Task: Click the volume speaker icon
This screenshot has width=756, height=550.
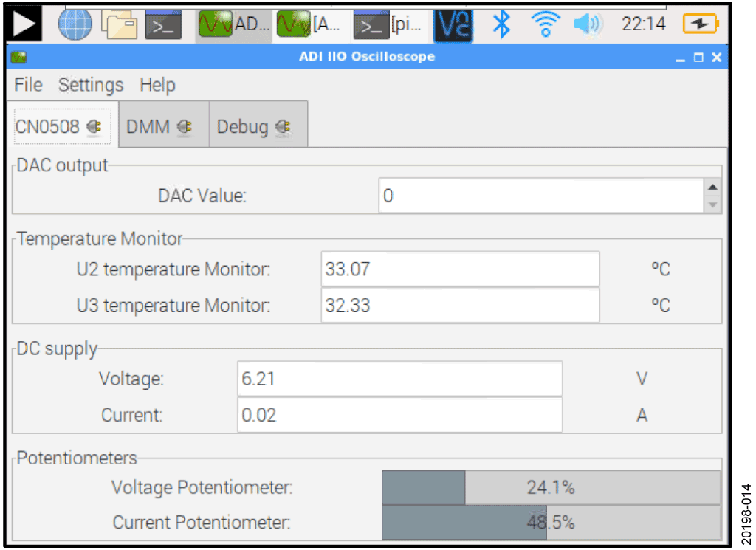Action: (x=588, y=25)
